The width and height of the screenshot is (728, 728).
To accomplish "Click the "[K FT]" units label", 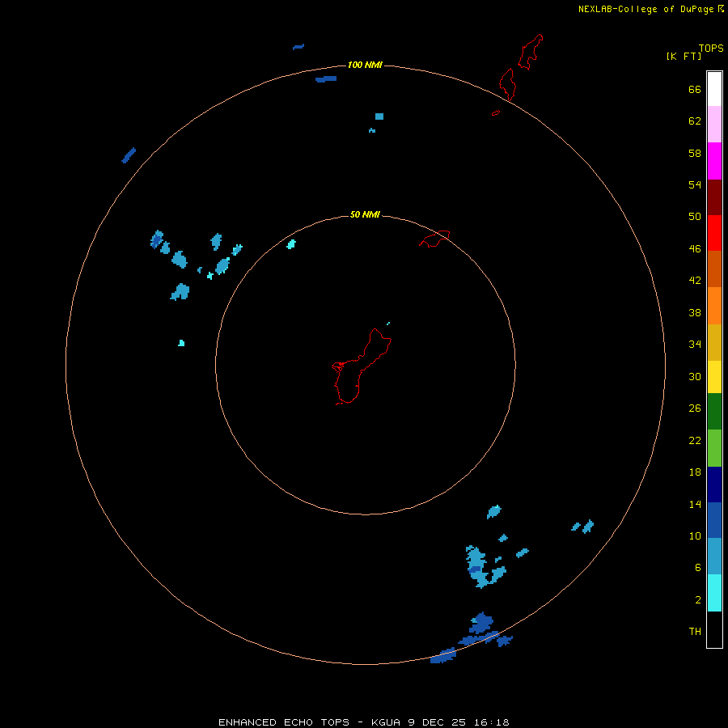I will 684,56.
